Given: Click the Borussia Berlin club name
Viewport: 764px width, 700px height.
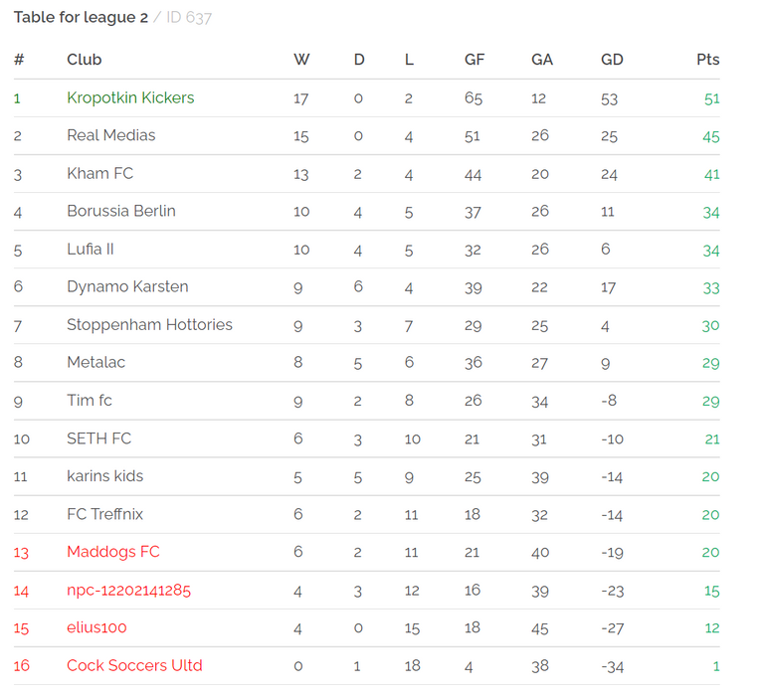Looking at the screenshot, I should click(121, 211).
